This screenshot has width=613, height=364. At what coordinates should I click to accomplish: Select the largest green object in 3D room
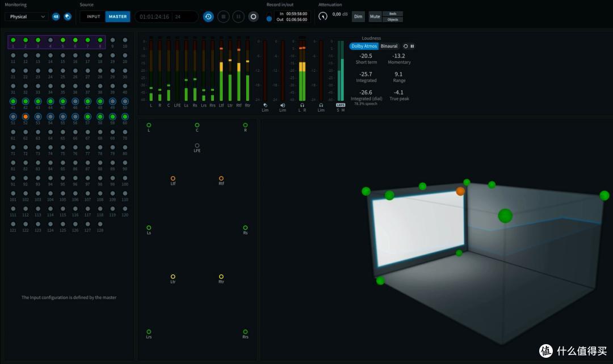click(x=505, y=215)
